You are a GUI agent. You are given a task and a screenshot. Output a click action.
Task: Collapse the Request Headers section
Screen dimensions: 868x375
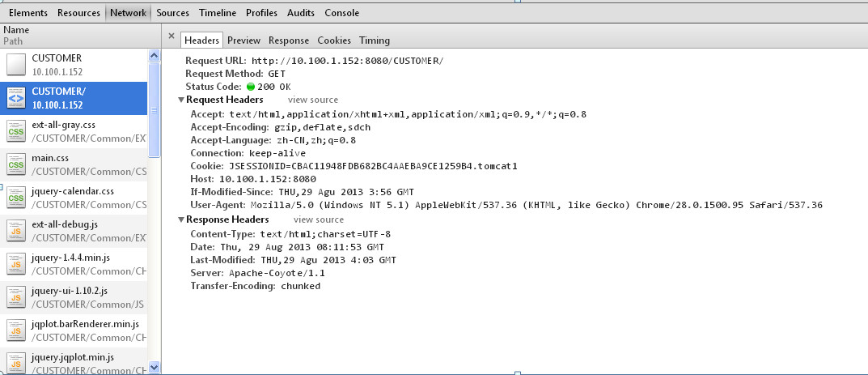pos(181,100)
